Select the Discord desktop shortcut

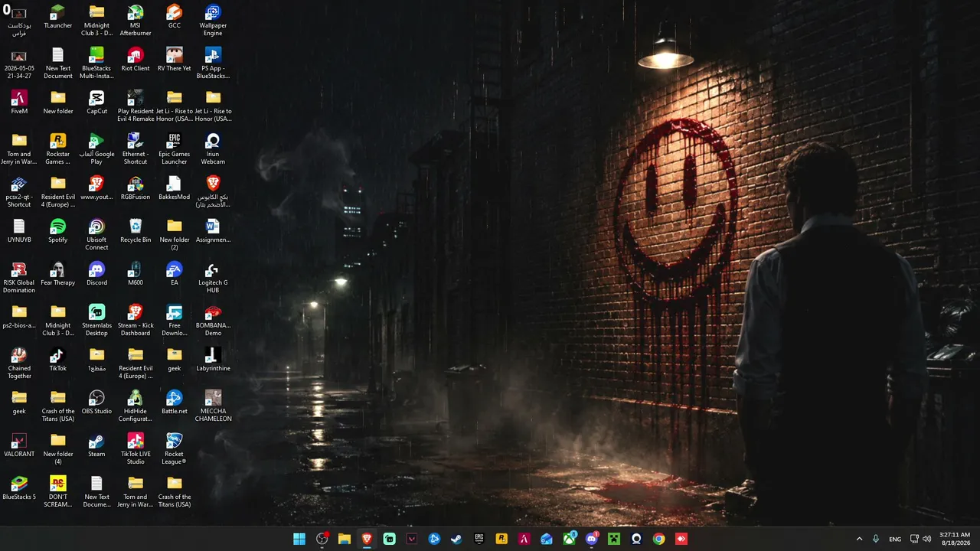click(96, 274)
